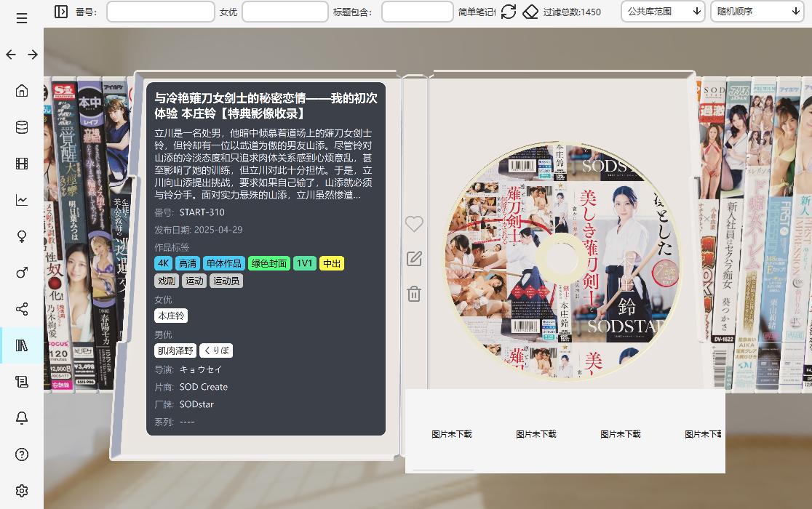
Task: Click the trash icon to delete the entry
Action: pos(414,294)
